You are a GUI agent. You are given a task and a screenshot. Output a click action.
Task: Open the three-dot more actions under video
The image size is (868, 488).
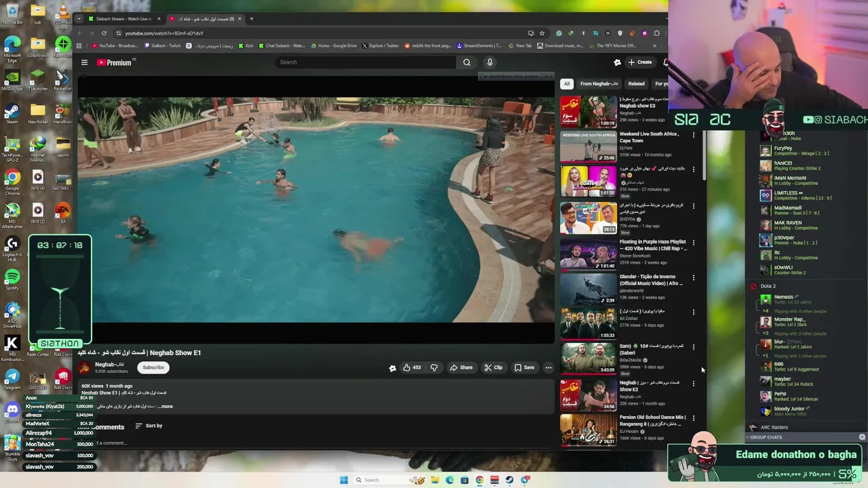(x=549, y=367)
